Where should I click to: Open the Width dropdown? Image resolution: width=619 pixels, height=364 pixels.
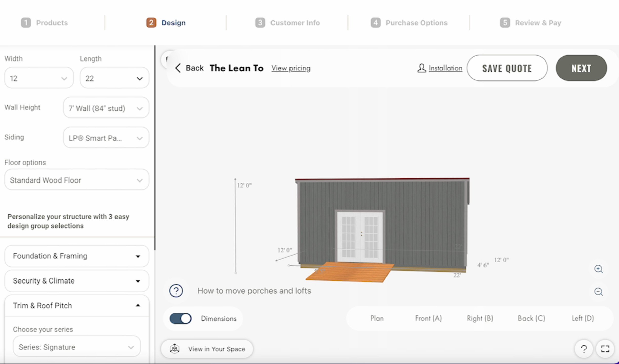click(39, 78)
